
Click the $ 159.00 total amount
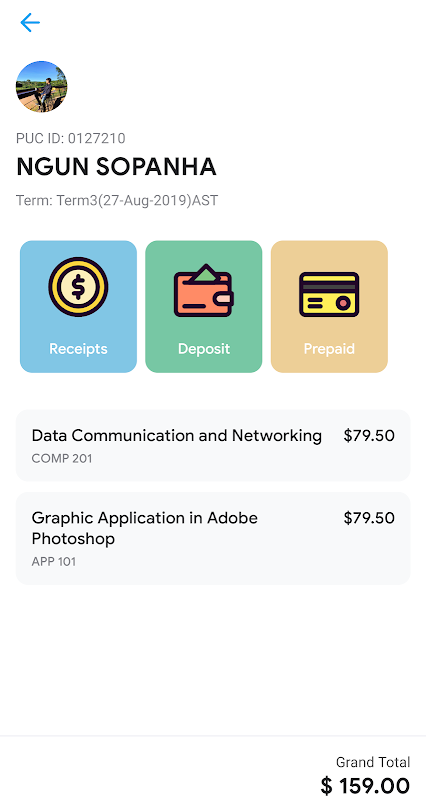click(x=365, y=786)
